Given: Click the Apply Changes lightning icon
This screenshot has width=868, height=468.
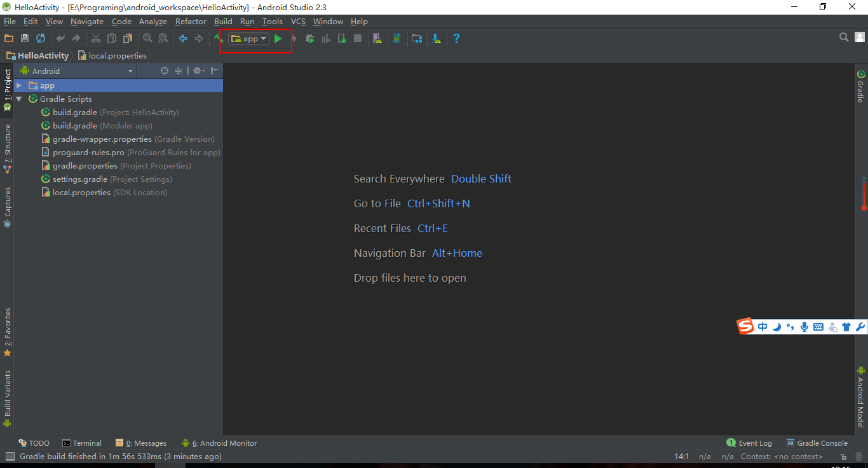Looking at the screenshot, I should click(294, 39).
